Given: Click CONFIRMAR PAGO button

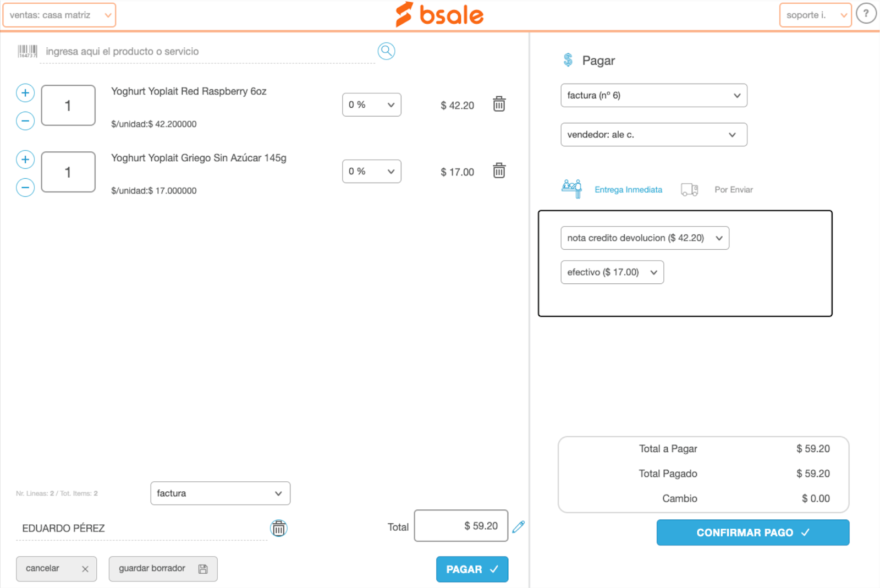Looking at the screenshot, I should coord(753,532).
